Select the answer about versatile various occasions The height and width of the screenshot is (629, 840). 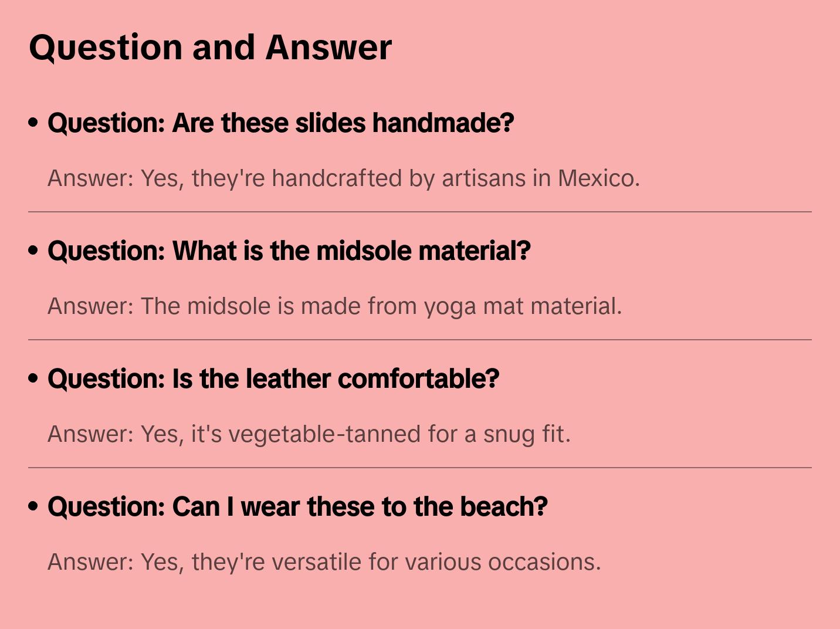(324, 562)
